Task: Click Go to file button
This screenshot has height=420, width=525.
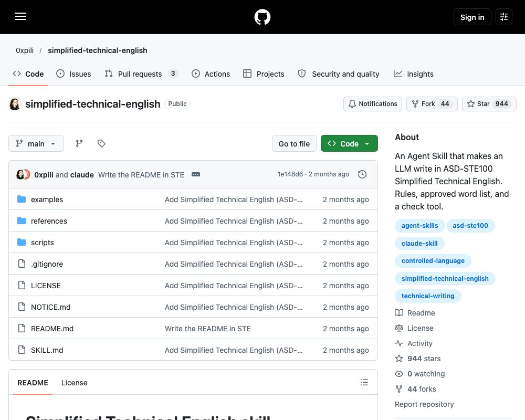Action: (x=294, y=144)
